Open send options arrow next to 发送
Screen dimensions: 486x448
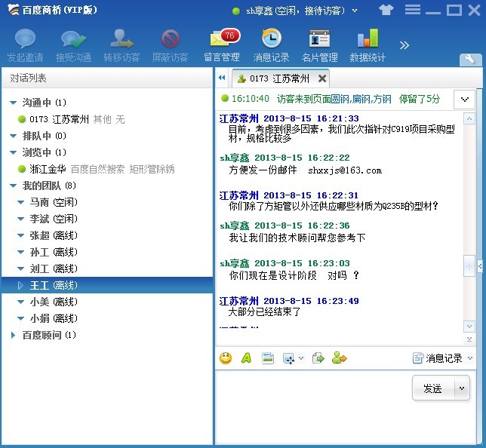[x=462, y=388]
